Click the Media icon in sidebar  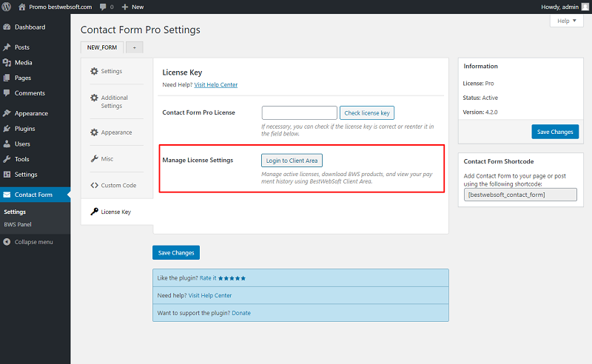coord(7,63)
